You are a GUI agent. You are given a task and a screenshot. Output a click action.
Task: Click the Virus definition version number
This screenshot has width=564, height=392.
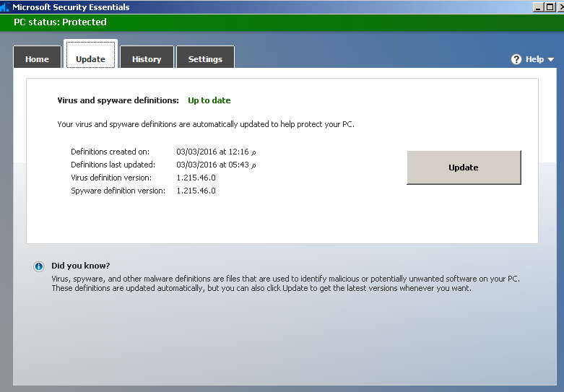point(196,178)
